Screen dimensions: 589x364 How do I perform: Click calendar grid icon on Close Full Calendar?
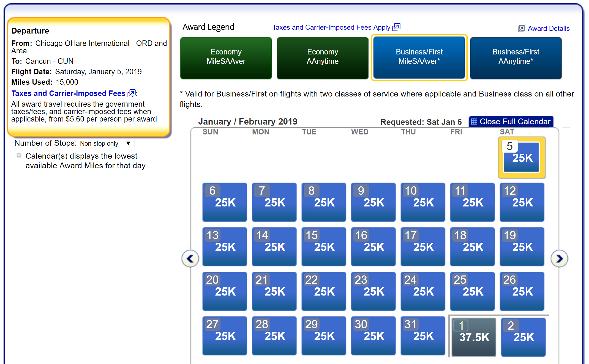(474, 122)
